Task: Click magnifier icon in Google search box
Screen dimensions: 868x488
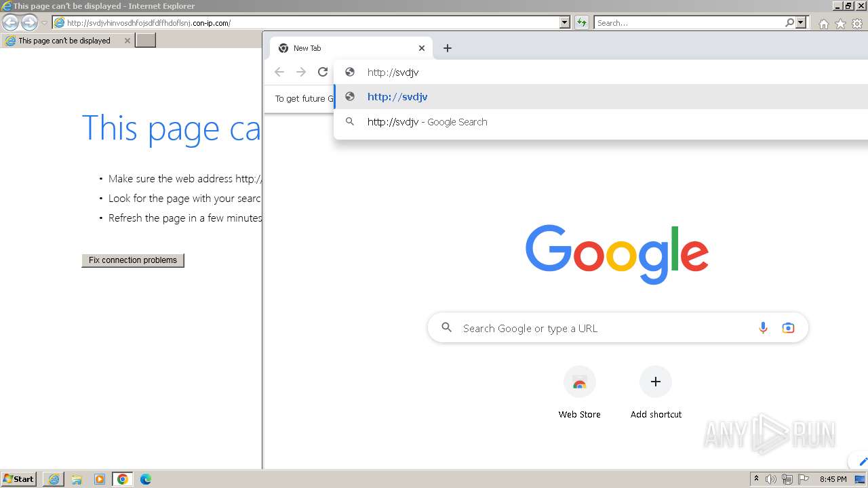Action: [x=447, y=328]
